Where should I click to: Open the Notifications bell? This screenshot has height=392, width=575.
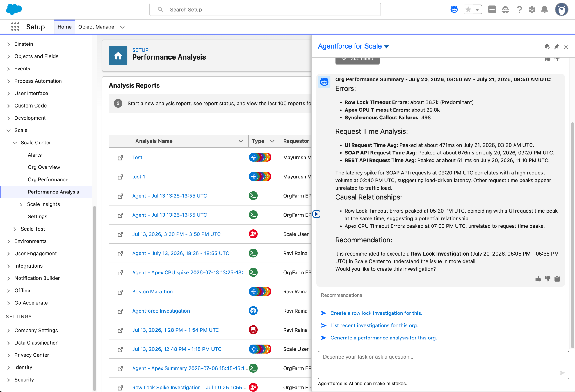tap(545, 10)
